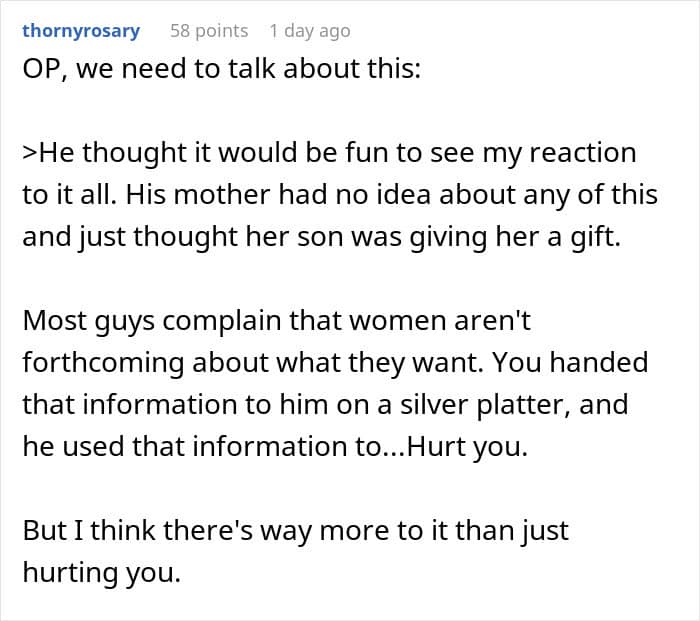700x621 pixels.
Task: Click the 58 points score label
Action: click(x=209, y=31)
